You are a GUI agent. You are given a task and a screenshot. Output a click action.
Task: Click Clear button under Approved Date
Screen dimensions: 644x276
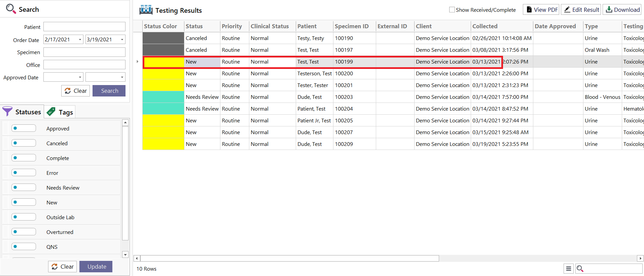tap(76, 91)
